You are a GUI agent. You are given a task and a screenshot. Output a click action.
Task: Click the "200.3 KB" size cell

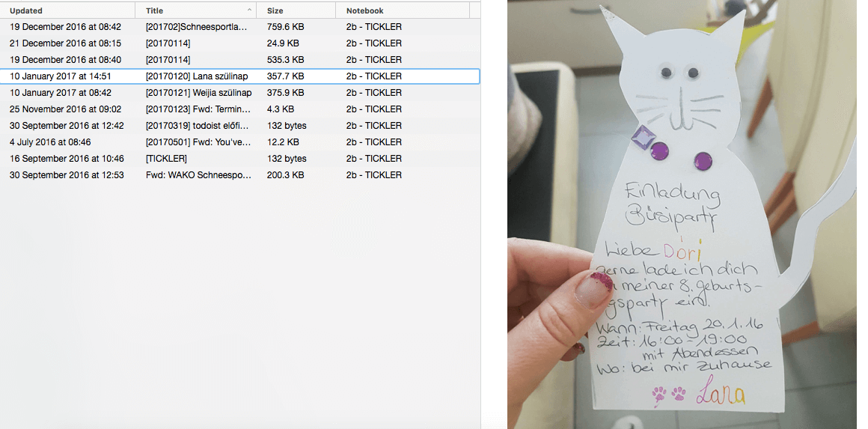[285, 175]
